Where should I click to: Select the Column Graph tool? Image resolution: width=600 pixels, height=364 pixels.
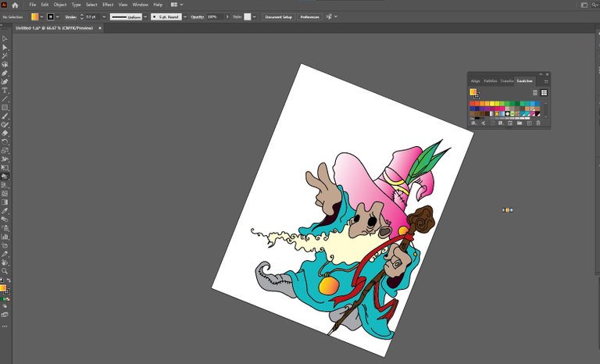tap(5, 237)
